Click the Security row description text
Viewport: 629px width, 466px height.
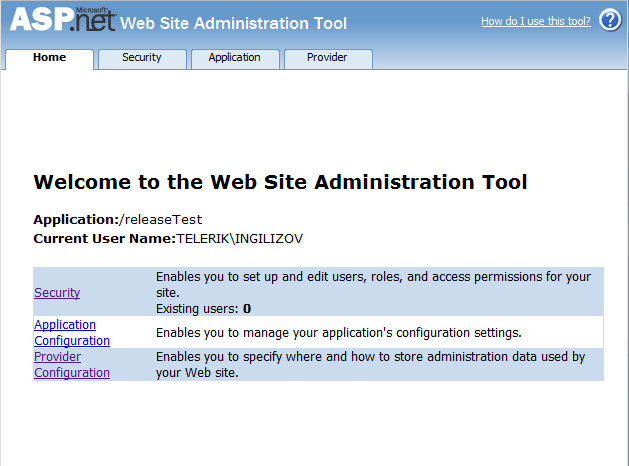(373, 284)
